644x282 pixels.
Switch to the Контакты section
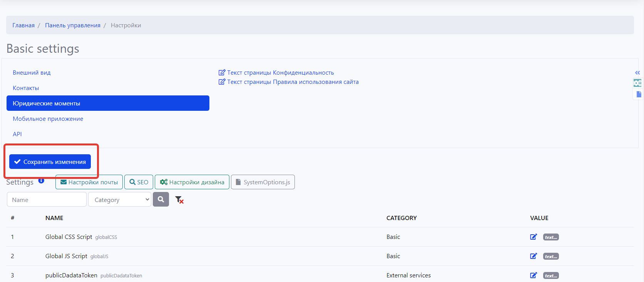point(26,88)
